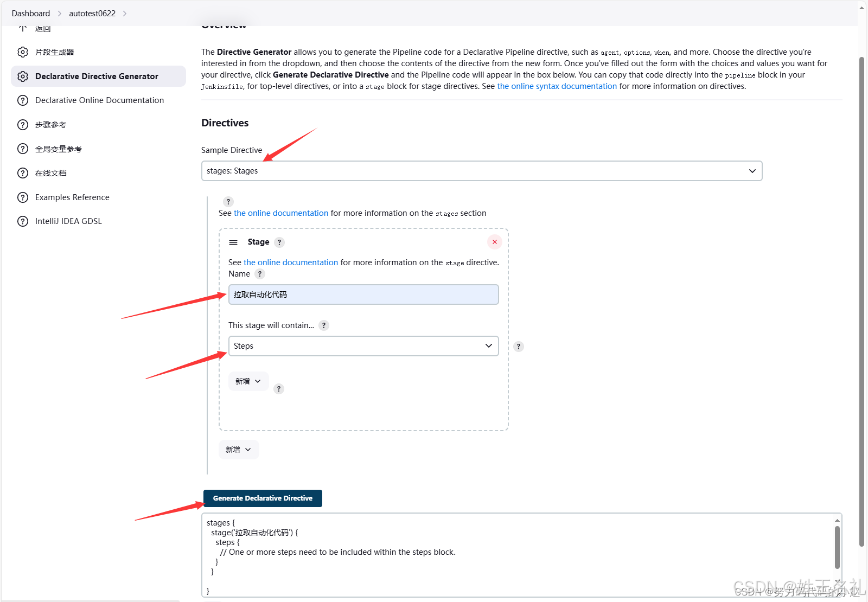Remove the Stage with red X button
The height and width of the screenshot is (602, 868).
point(495,242)
